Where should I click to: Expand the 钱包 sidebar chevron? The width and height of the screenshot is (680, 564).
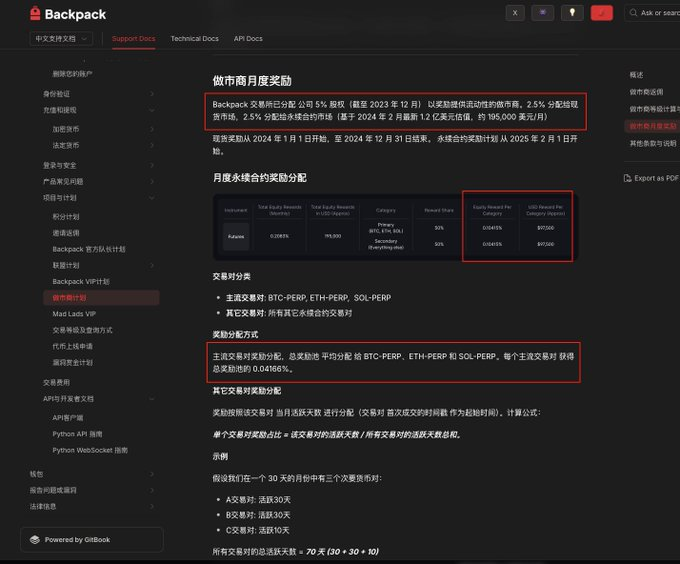[x=152, y=474]
